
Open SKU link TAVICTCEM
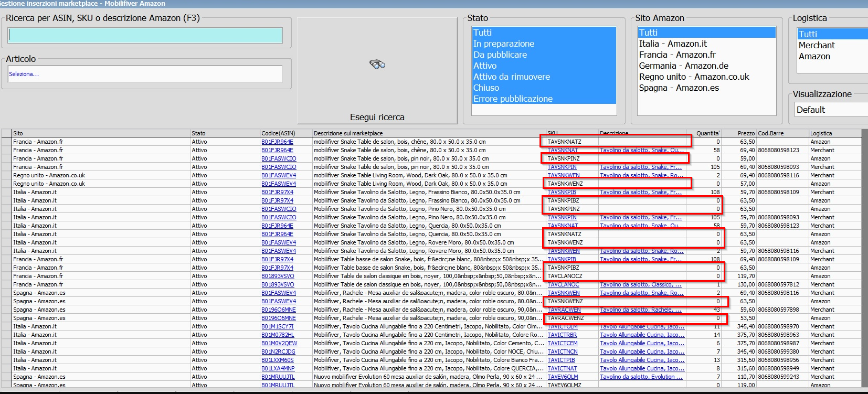563,343
